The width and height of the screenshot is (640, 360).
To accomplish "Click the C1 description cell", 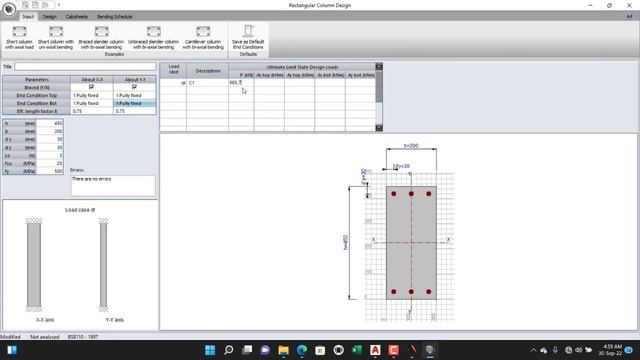I will tap(207, 83).
